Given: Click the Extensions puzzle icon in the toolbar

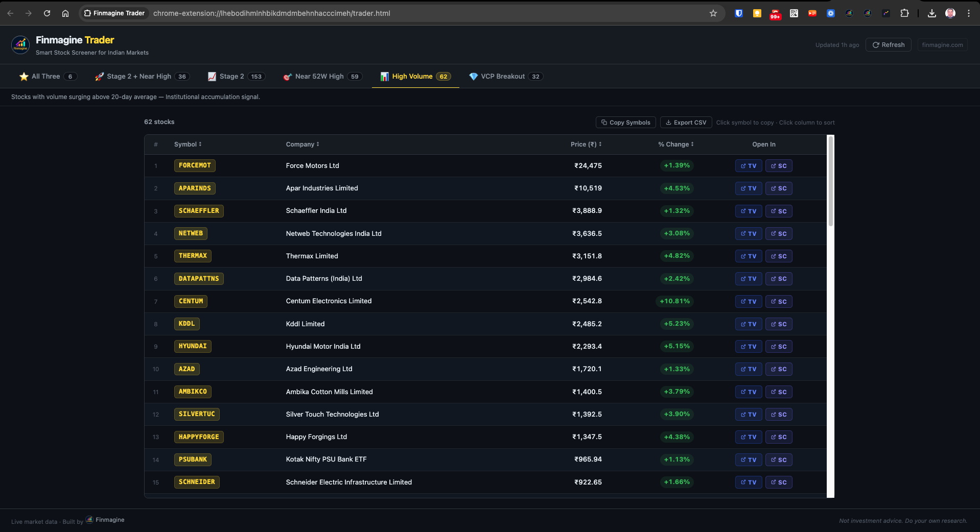Looking at the screenshot, I should click(x=905, y=13).
